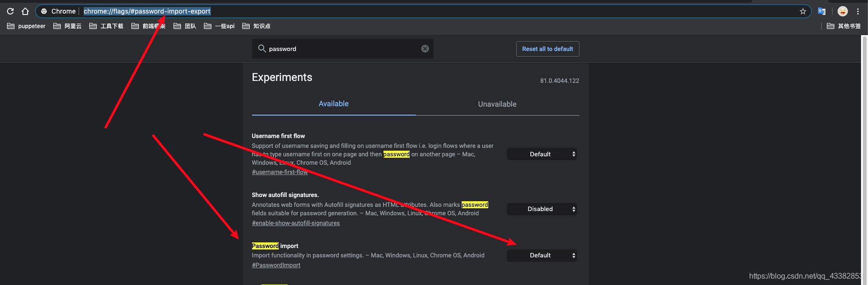Switch to the Available tab

pos(333,104)
